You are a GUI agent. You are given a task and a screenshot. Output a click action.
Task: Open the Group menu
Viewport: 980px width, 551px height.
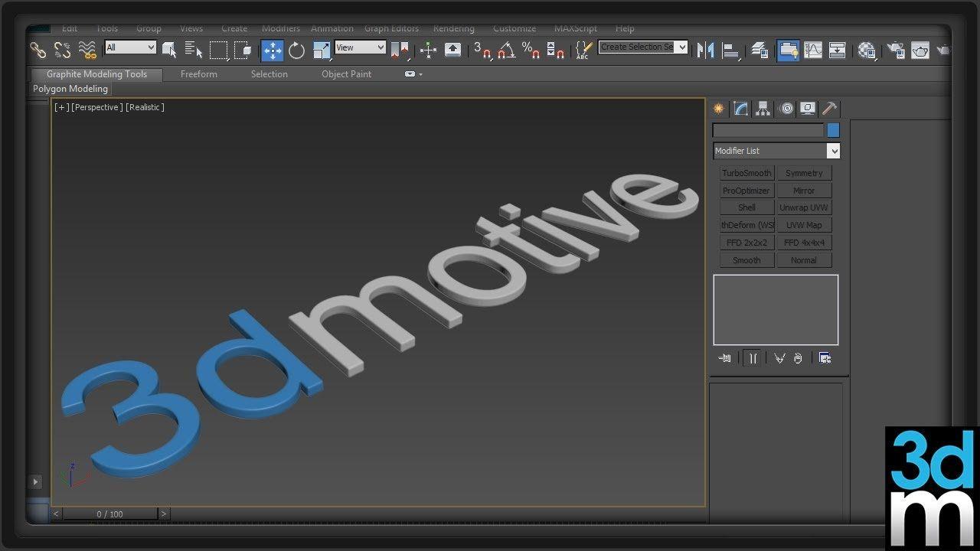pos(149,28)
